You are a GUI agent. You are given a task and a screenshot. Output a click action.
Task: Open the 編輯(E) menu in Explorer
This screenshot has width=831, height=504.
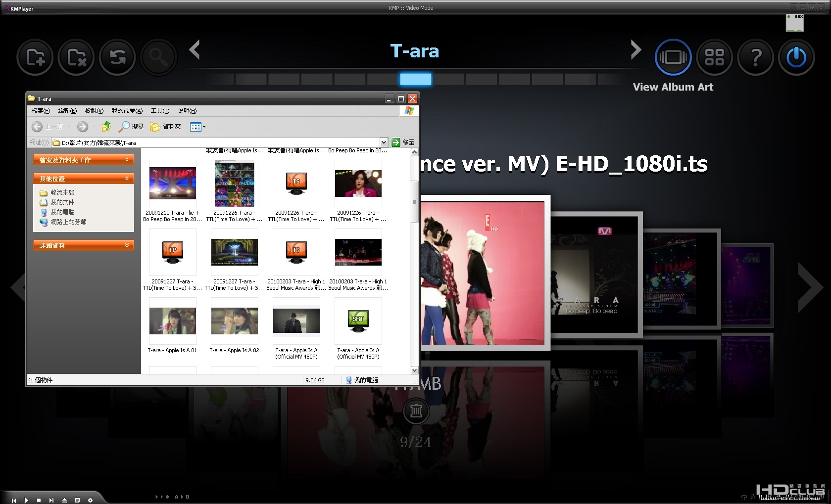[x=67, y=111]
